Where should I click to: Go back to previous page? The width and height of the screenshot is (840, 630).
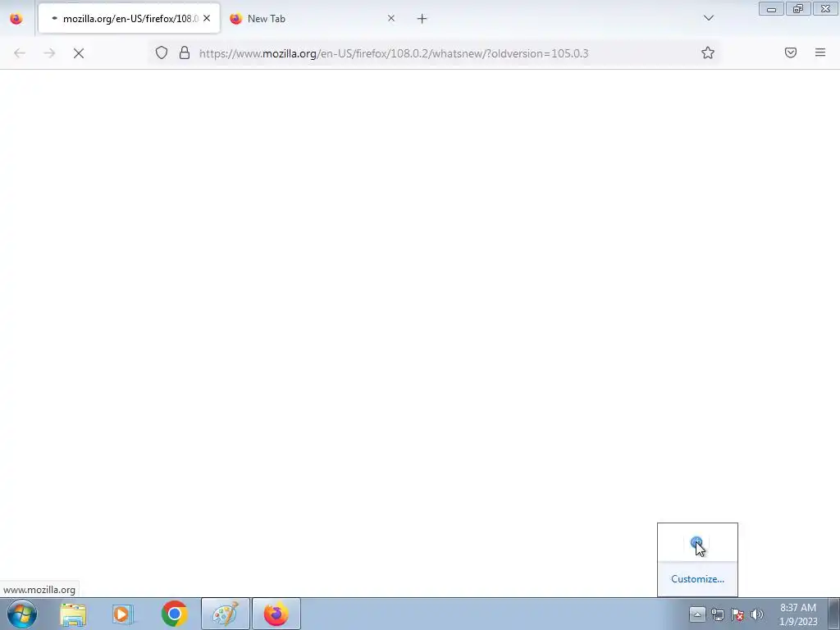[20, 53]
